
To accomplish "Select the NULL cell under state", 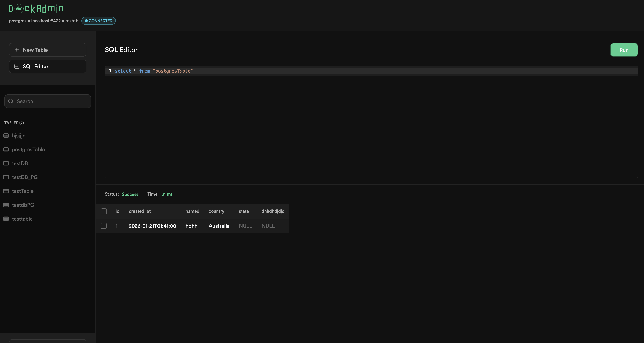I will pyautogui.click(x=245, y=226).
